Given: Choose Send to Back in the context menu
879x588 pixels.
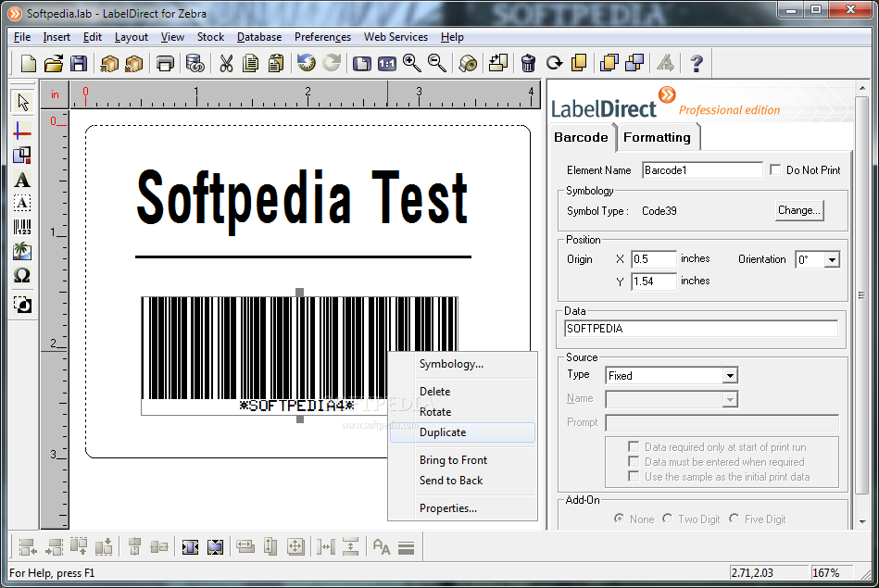Looking at the screenshot, I should click(462, 481).
